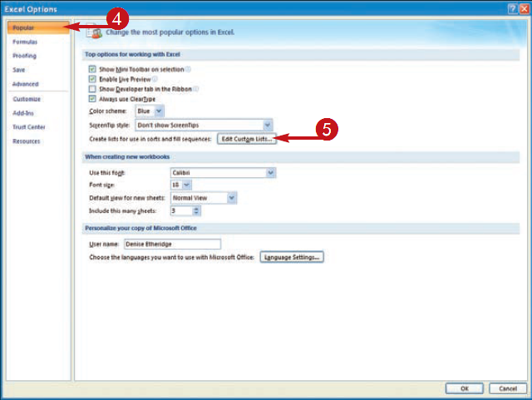The height and width of the screenshot is (400, 532).
Task: Toggle Enable Live Preview checkbox
Action: pyautogui.click(x=92, y=79)
